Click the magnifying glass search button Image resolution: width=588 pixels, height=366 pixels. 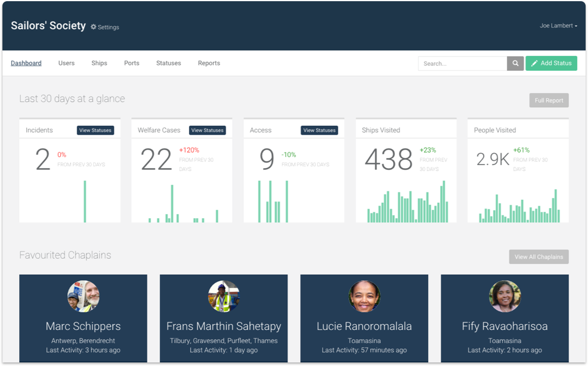pyautogui.click(x=515, y=64)
